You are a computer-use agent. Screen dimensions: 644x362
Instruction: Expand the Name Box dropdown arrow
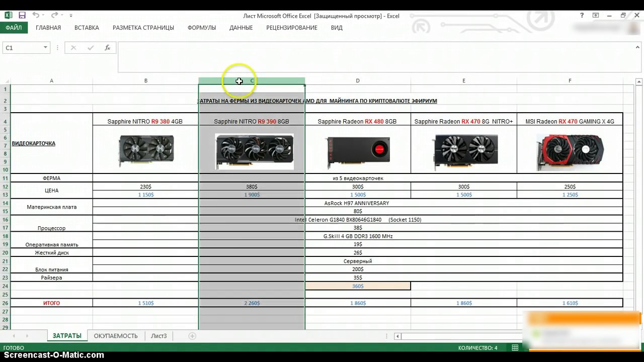click(45, 48)
